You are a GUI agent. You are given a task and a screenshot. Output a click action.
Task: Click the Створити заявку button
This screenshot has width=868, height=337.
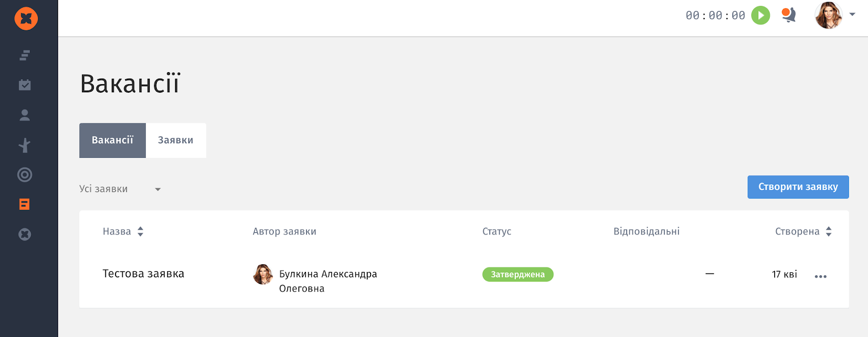pos(798,187)
